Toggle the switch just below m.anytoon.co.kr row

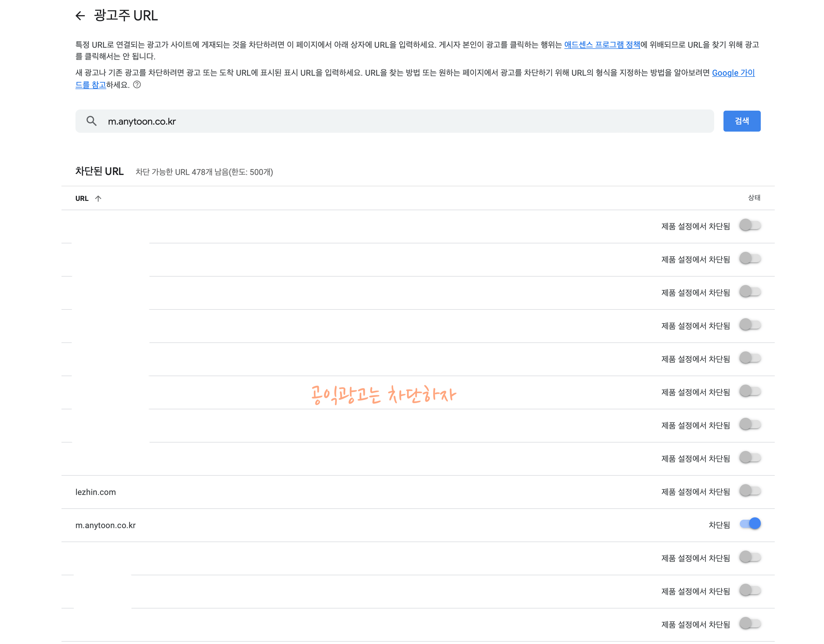750,557
